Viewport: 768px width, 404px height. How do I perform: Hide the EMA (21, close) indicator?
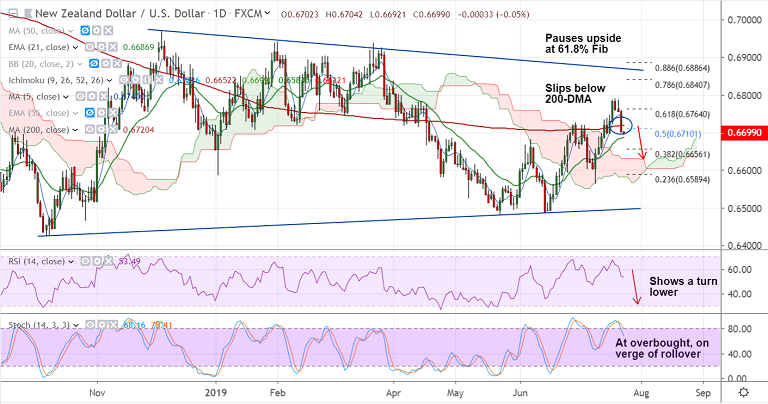pyautogui.click(x=90, y=48)
